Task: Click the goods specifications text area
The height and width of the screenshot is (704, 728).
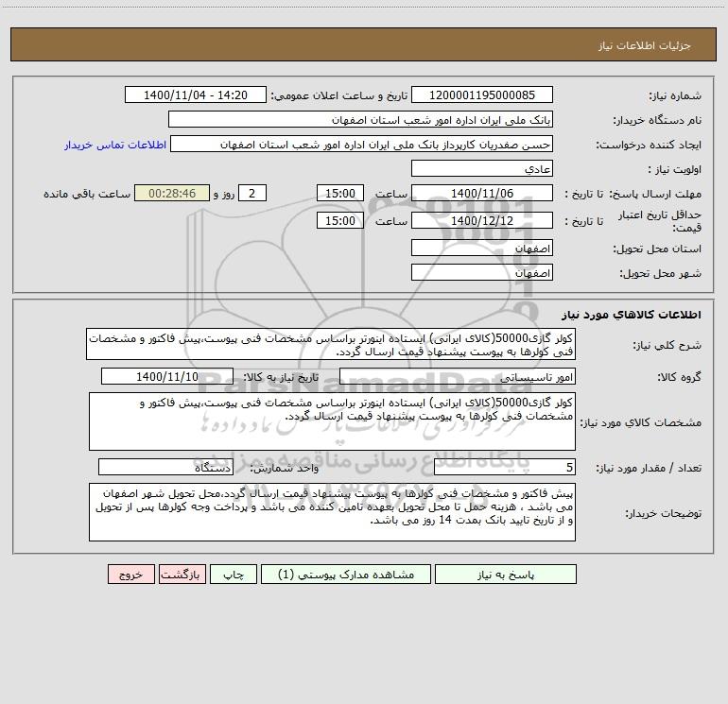Action: tap(332, 421)
